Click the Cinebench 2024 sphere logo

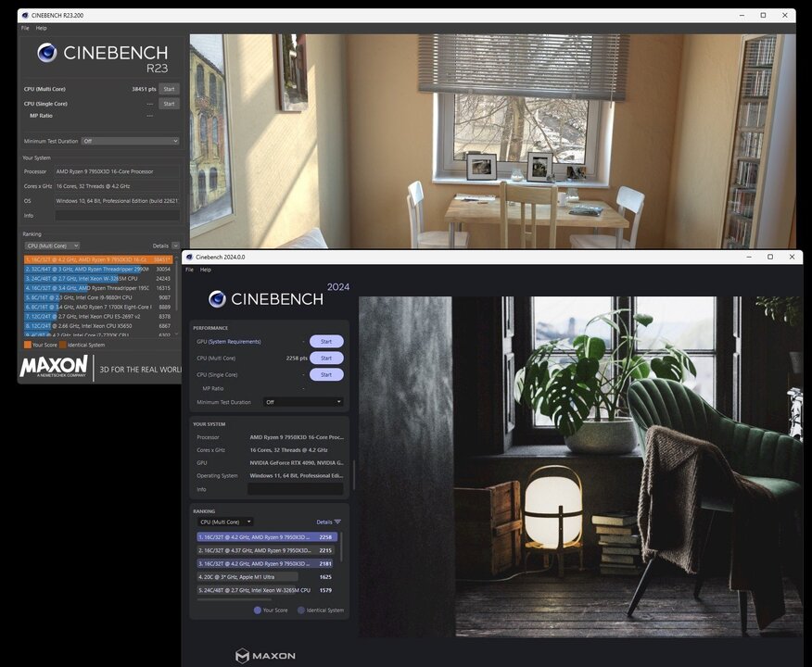click(217, 298)
